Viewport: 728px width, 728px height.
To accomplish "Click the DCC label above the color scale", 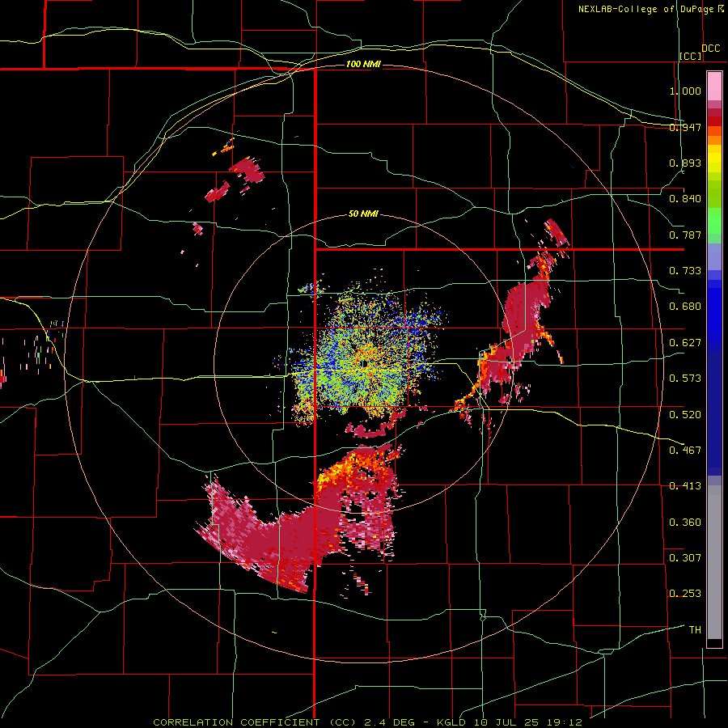I will [x=710, y=49].
